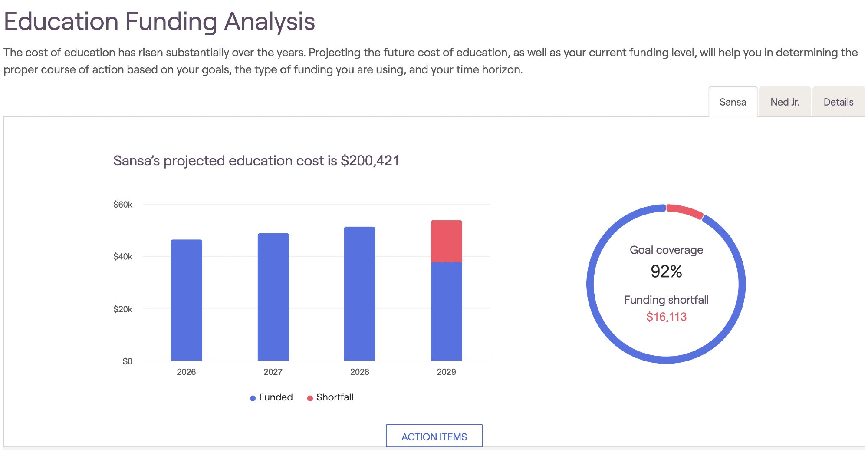This screenshot has height=450, width=868.
Task: Select the Sansa tab
Action: tap(733, 102)
